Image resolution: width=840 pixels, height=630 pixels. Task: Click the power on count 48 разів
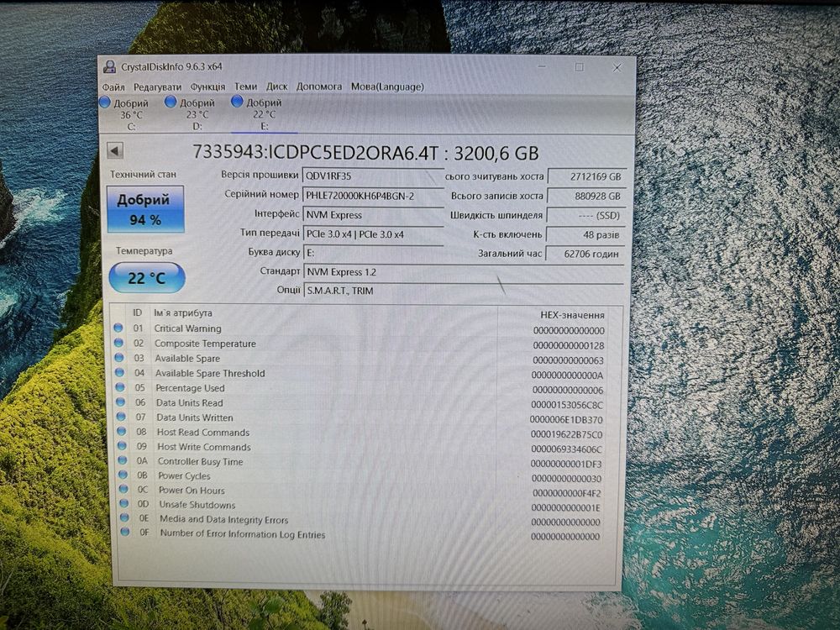586,234
